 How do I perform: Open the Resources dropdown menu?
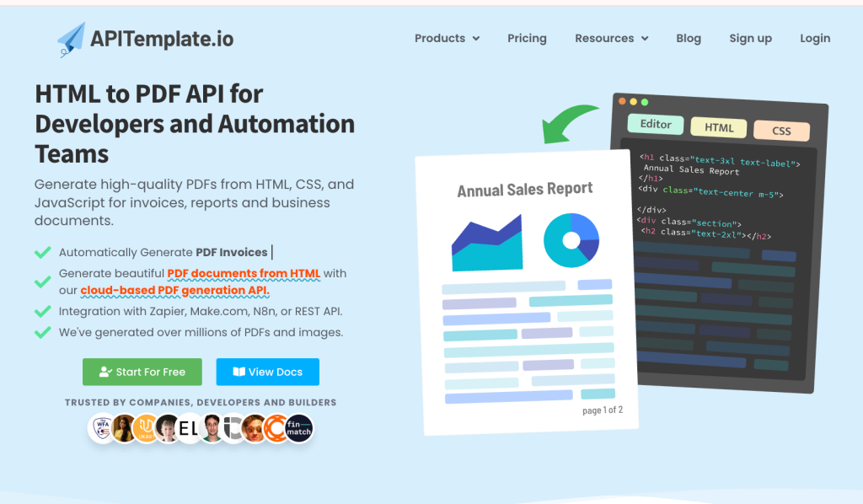(x=611, y=39)
